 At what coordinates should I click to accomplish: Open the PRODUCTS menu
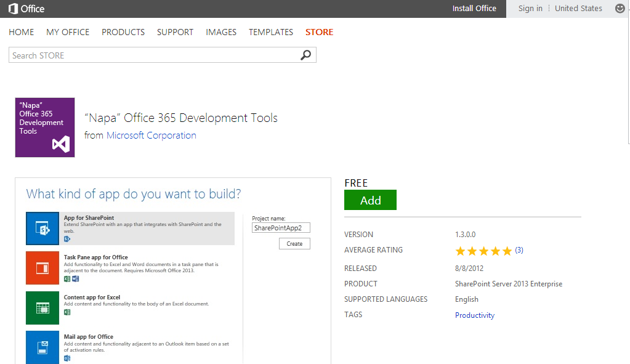pos(123,32)
